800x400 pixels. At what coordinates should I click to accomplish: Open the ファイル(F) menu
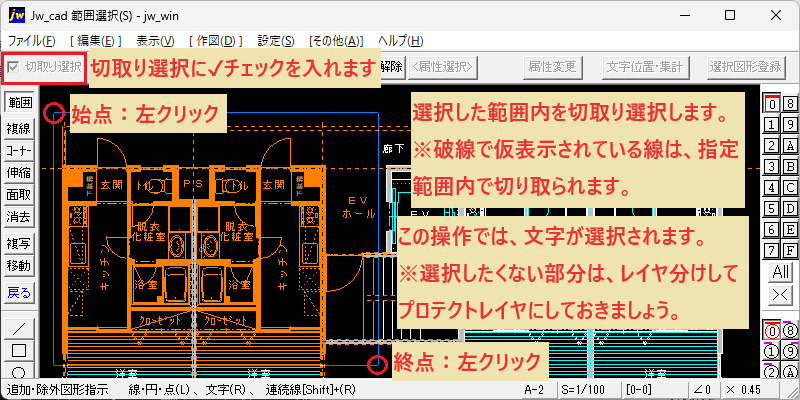tap(32, 41)
